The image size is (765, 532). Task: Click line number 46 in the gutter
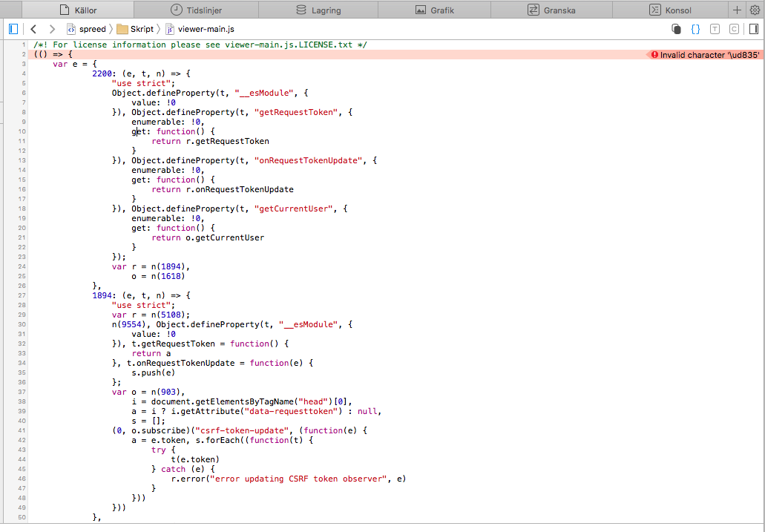click(x=22, y=479)
